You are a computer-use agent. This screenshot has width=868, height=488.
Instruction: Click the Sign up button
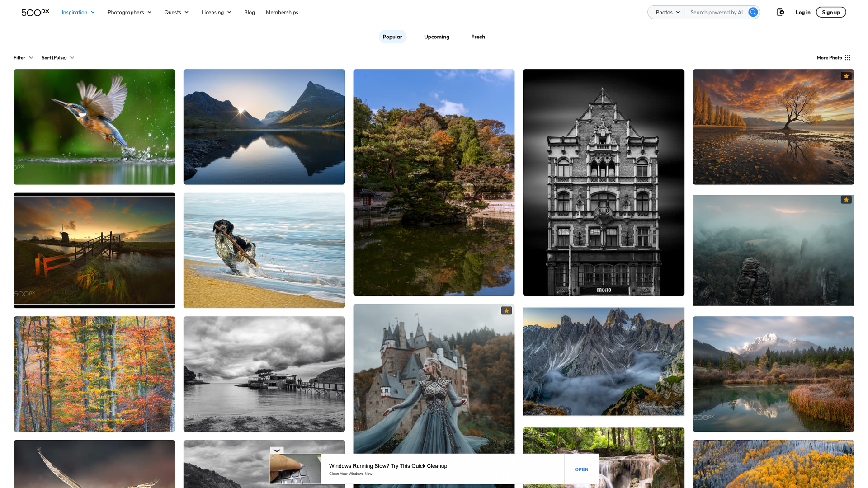[831, 12]
